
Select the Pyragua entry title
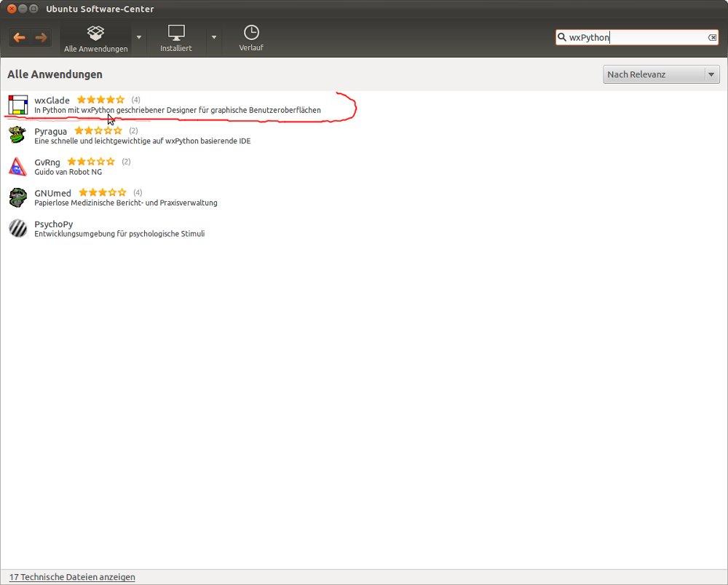point(51,131)
